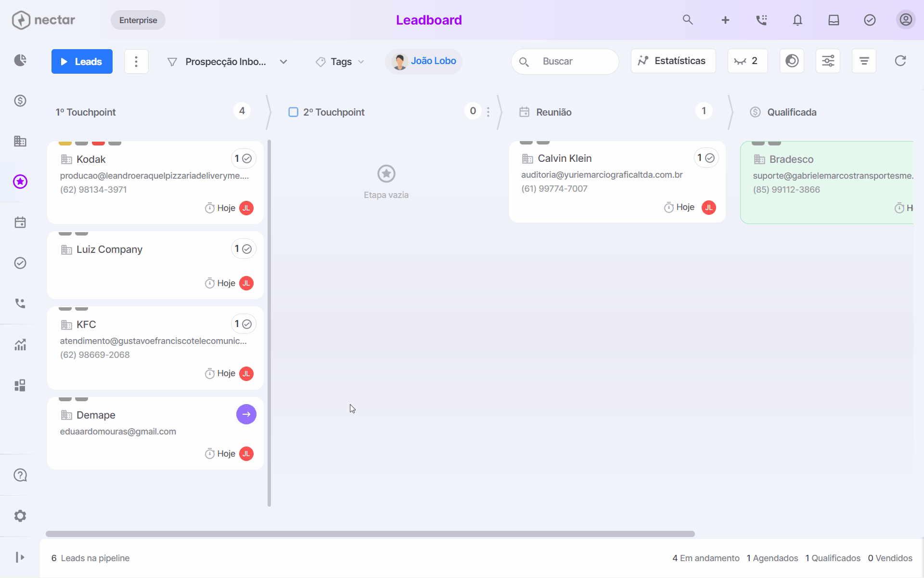Open the calendar icon in sidebar

pyautogui.click(x=20, y=223)
